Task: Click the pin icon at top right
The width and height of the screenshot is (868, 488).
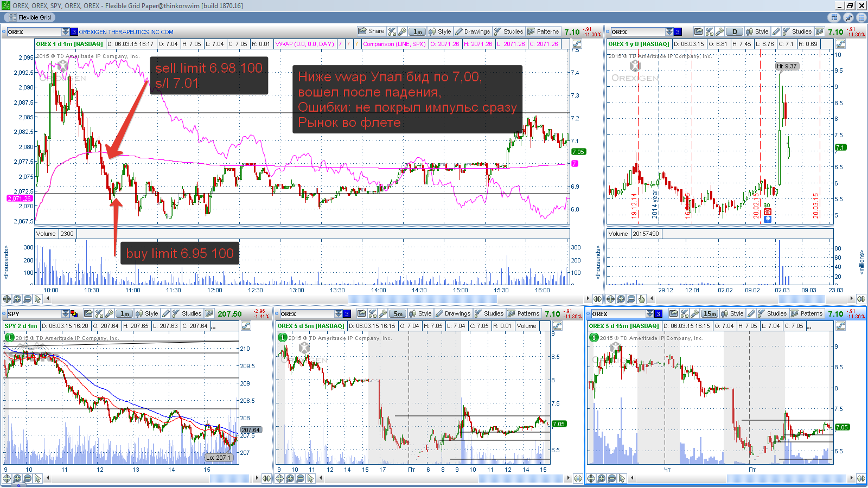Action: (x=848, y=17)
